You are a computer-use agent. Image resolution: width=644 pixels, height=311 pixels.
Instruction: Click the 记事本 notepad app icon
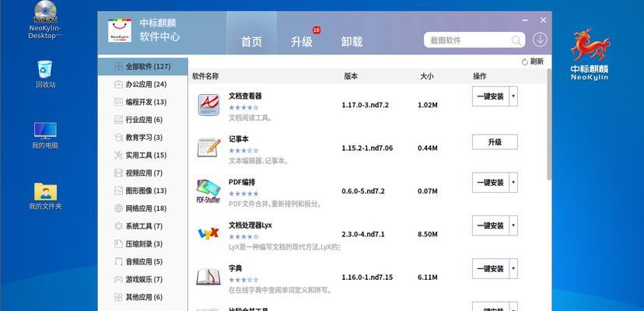pos(208,148)
